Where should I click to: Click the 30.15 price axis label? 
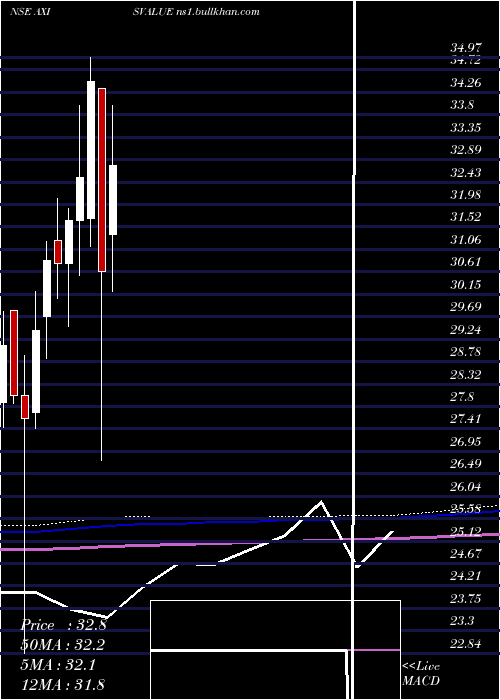tap(466, 285)
